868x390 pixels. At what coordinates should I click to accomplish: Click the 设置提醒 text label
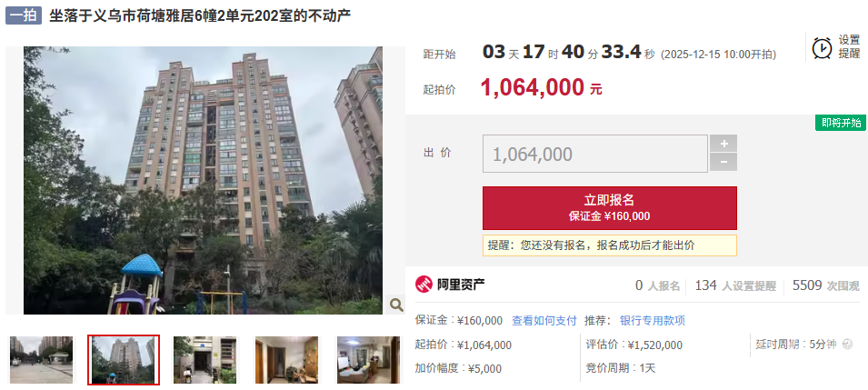click(x=849, y=46)
